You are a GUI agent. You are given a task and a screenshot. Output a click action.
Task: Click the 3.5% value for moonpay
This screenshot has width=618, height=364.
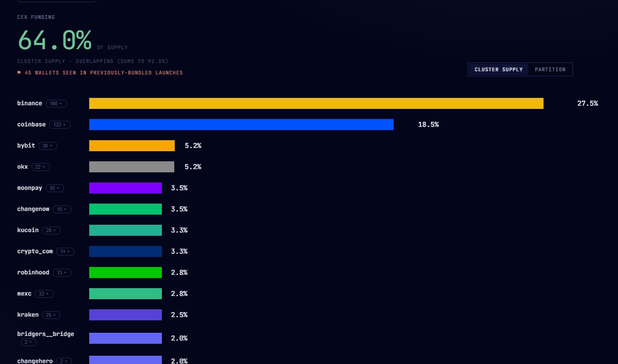pos(179,188)
